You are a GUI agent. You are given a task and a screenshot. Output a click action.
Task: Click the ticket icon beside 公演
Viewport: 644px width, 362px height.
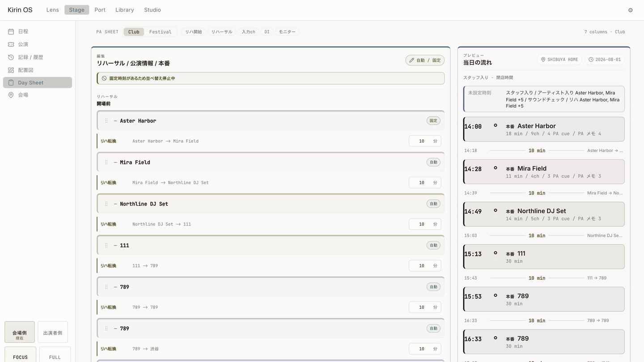point(11,44)
